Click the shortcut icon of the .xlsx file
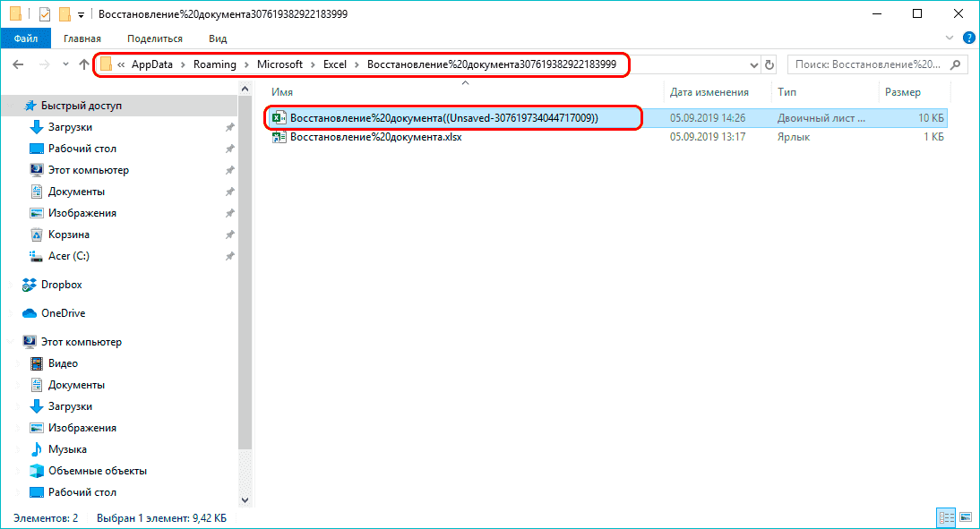Image resolution: width=980 pixels, height=529 pixels. [279, 137]
